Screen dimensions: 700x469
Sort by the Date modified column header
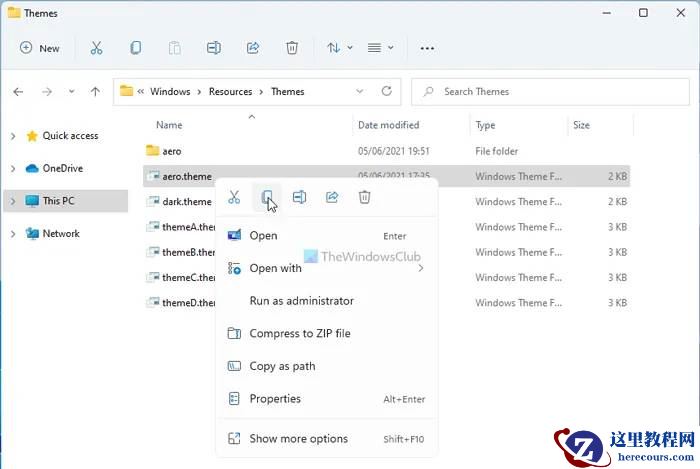(x=388, y=125)
